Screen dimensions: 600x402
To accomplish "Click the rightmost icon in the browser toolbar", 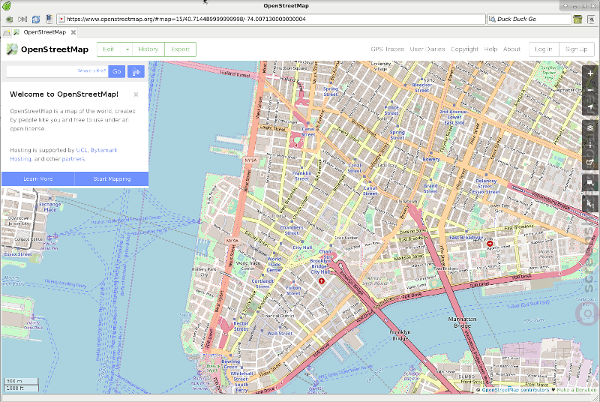I will pyautogui.click(x=591, y=19).
